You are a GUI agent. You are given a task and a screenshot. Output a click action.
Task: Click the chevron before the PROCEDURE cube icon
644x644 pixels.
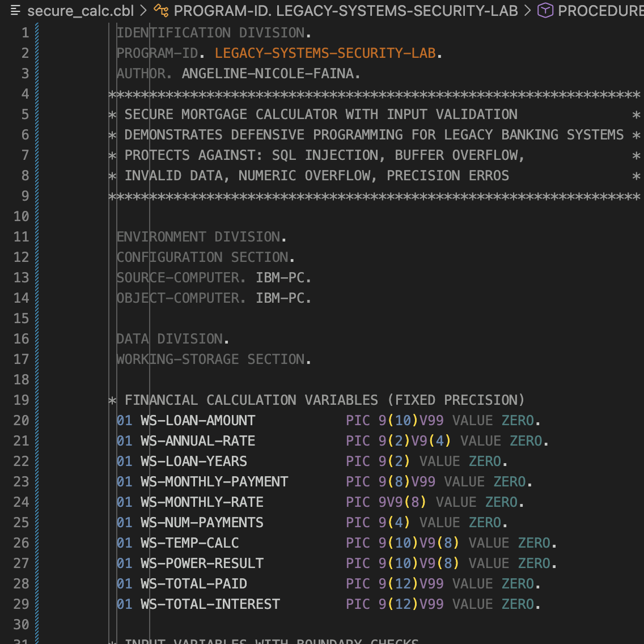click(x=528, y=11)
